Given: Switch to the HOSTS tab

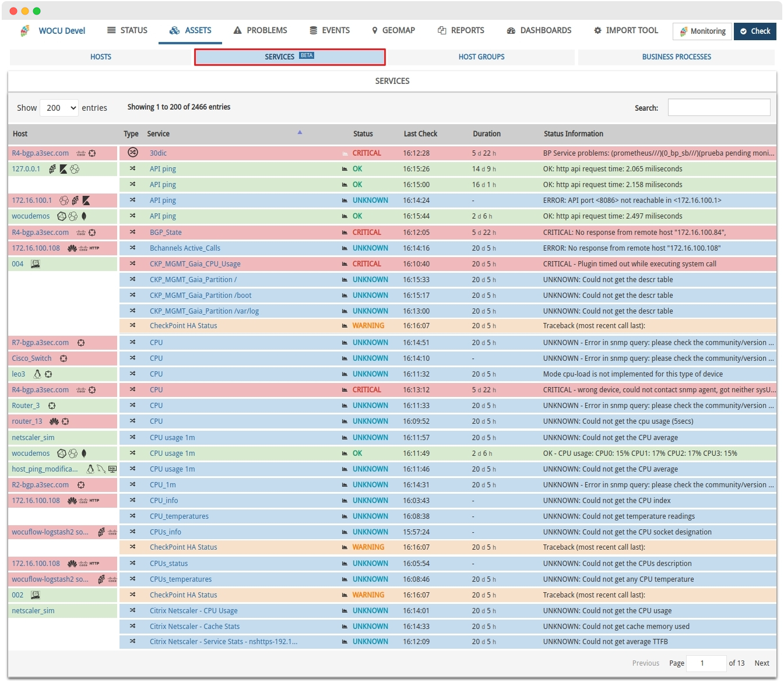Looking at the screenshot, I should coord(101,57).
